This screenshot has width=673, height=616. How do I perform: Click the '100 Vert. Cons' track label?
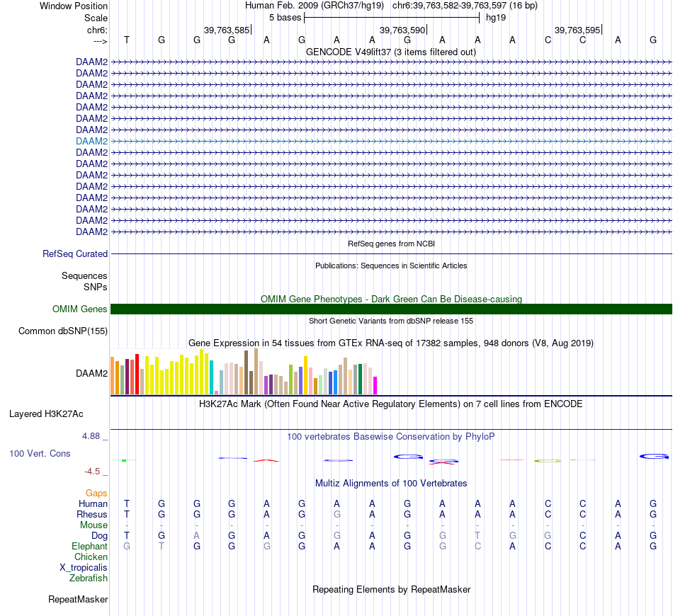40,453
